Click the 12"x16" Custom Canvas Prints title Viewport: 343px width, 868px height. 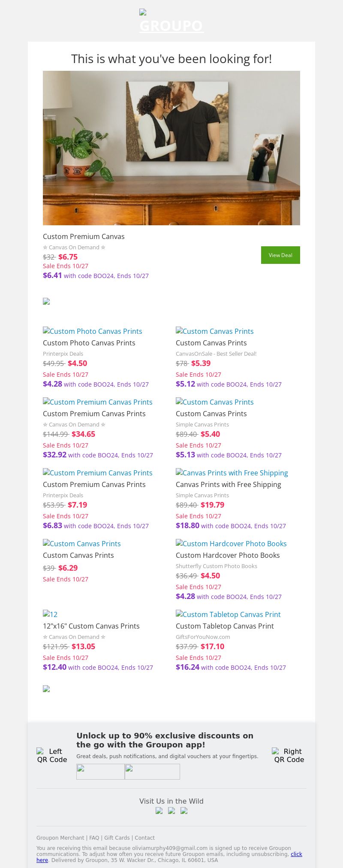91,626
